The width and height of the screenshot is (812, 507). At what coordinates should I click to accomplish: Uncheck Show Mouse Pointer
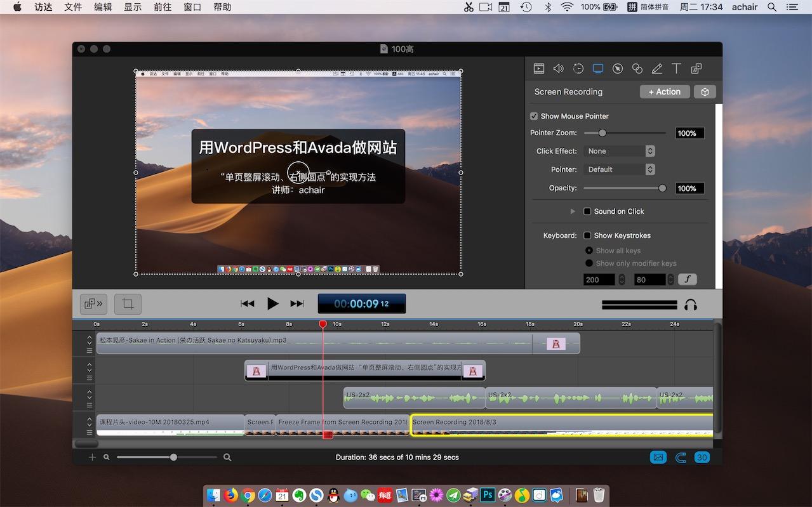tap(534, 116)
